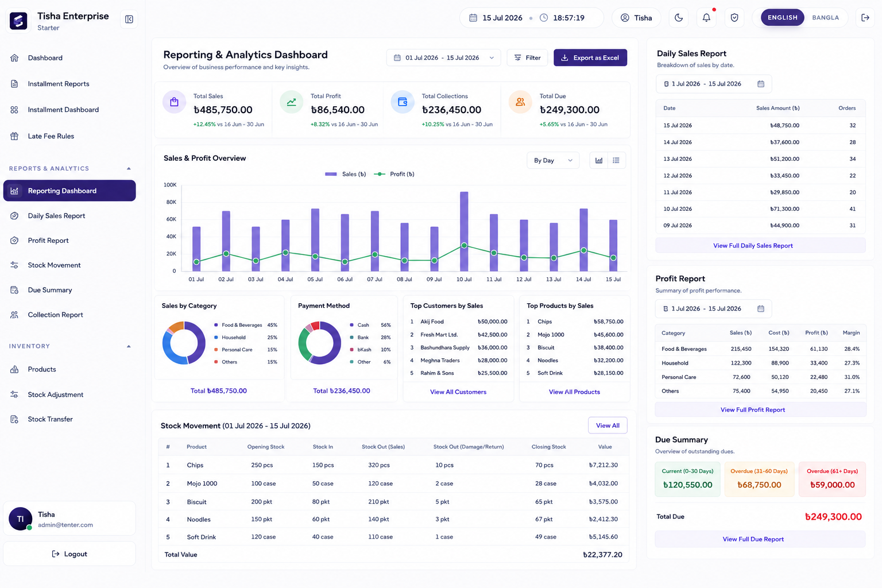This screenshot has width=882, height=588.
Task: Click the shield security icon in header
Action: click(x=734, y=18)
